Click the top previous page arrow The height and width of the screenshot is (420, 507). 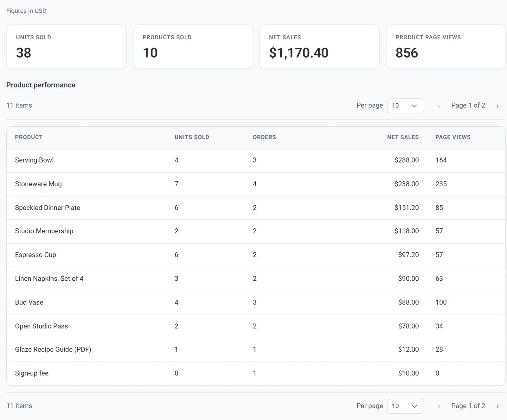click(x=439, y=106)
